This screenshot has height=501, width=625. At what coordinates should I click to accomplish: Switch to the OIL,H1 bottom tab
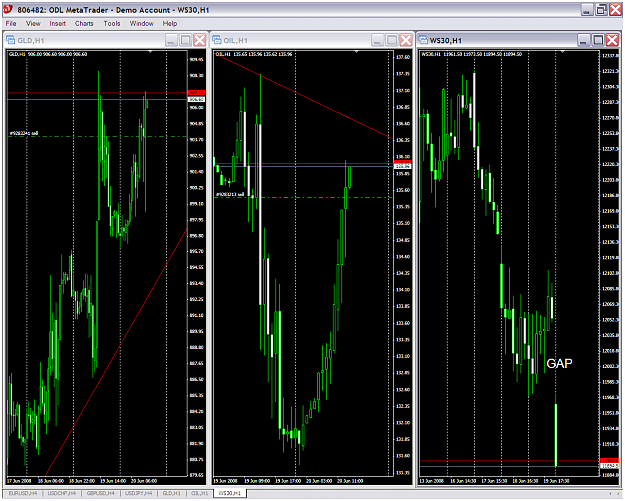199,493
